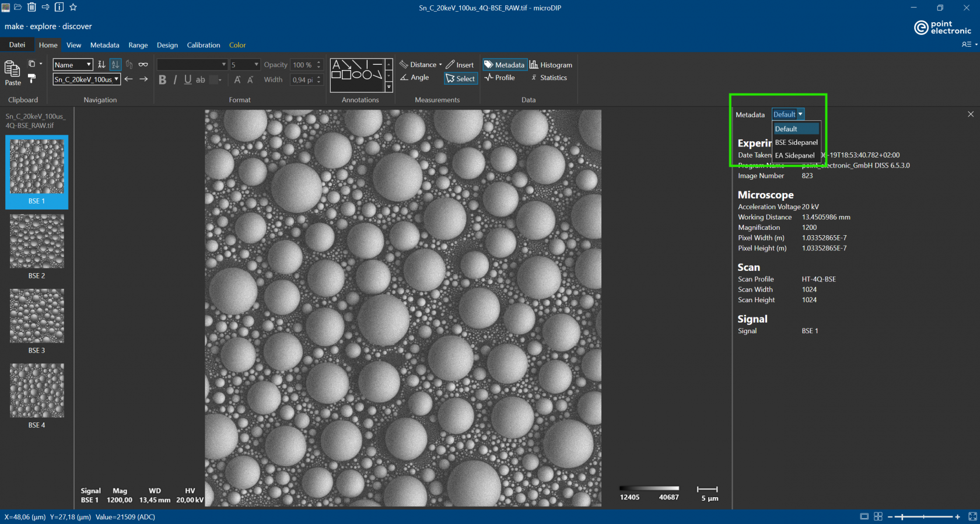Select the square annotation tool

coord(346,75)
